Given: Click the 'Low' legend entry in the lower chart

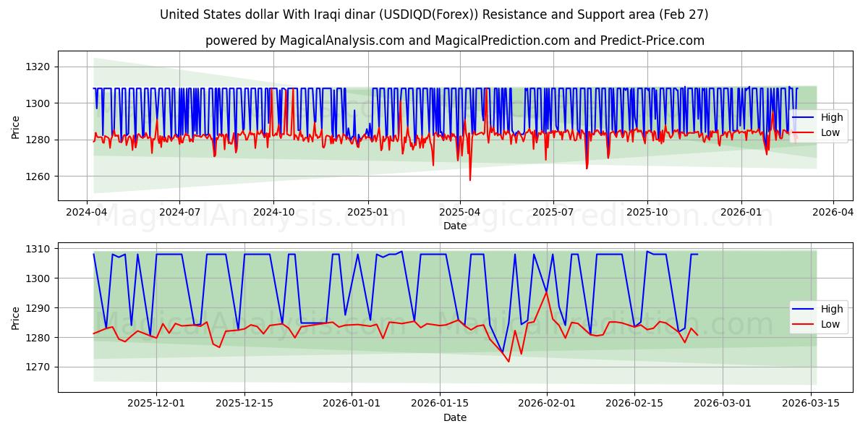Looking at the screenshot, I should coord(817,324).
